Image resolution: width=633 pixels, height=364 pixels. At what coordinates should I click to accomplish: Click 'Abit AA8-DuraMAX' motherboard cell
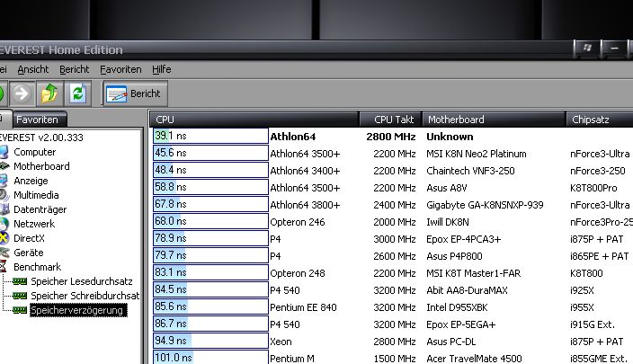(467, 290)
